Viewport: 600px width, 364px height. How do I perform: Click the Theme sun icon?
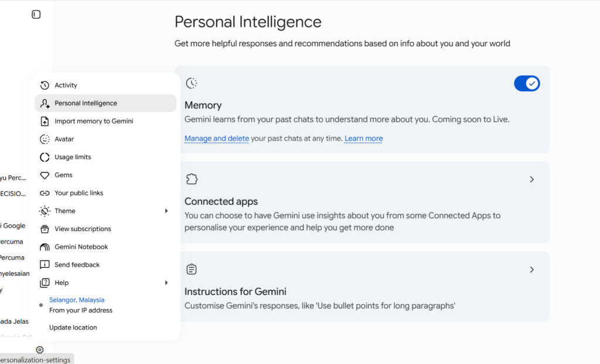click(45, 211)
